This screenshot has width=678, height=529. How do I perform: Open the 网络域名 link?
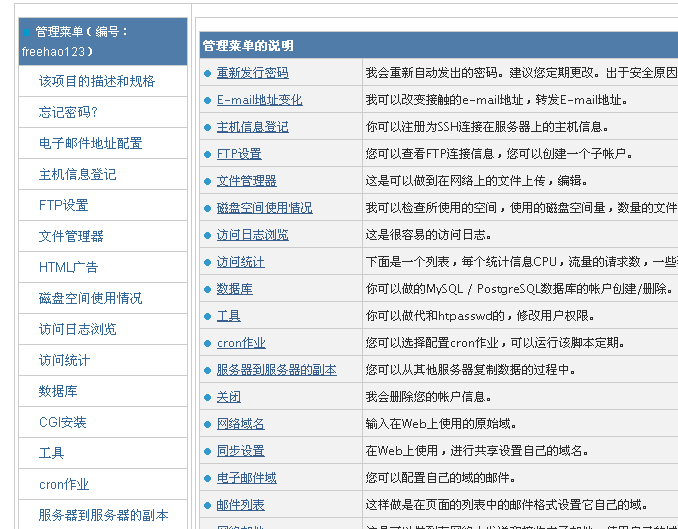point(240,424)
